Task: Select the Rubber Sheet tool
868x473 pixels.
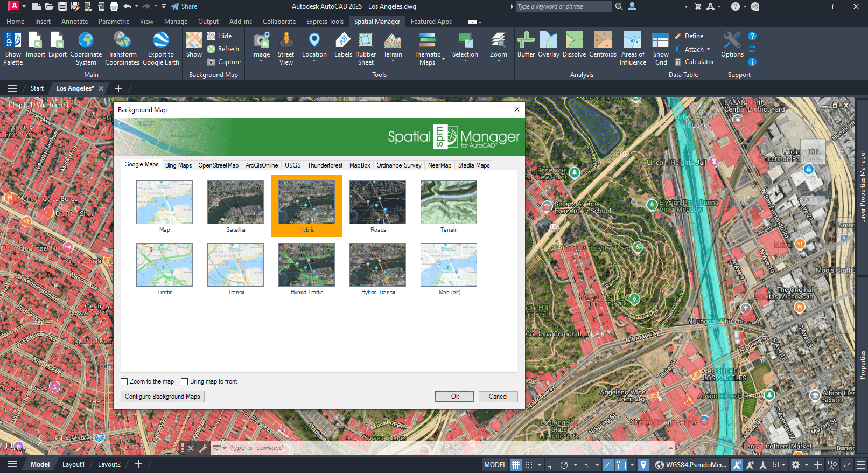Action: (366, 48)
